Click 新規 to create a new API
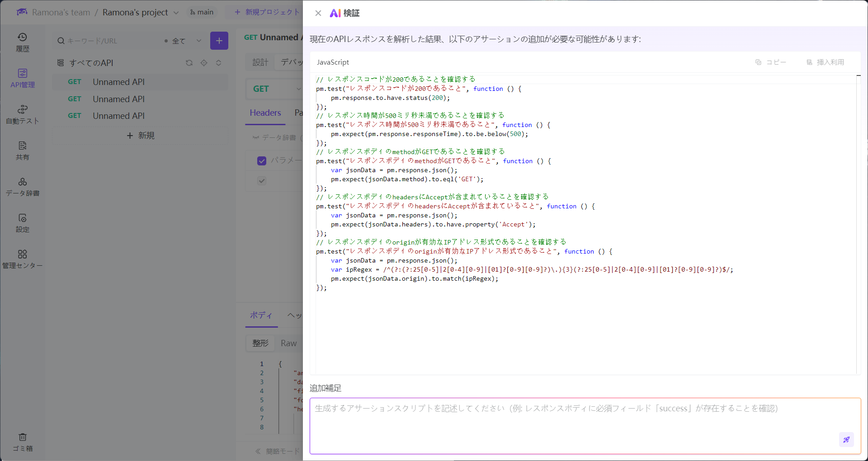 pyautogui.click(x=140, y=135)
